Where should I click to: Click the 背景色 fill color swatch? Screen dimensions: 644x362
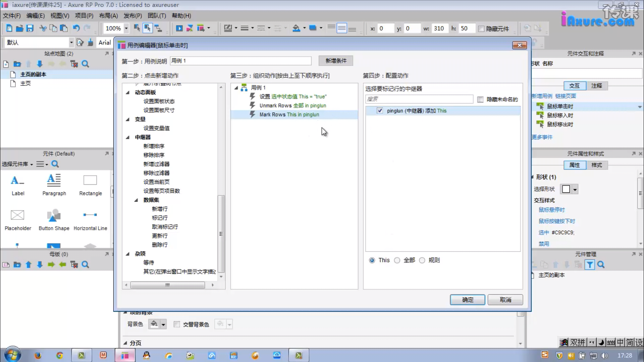tap(154, 324)
